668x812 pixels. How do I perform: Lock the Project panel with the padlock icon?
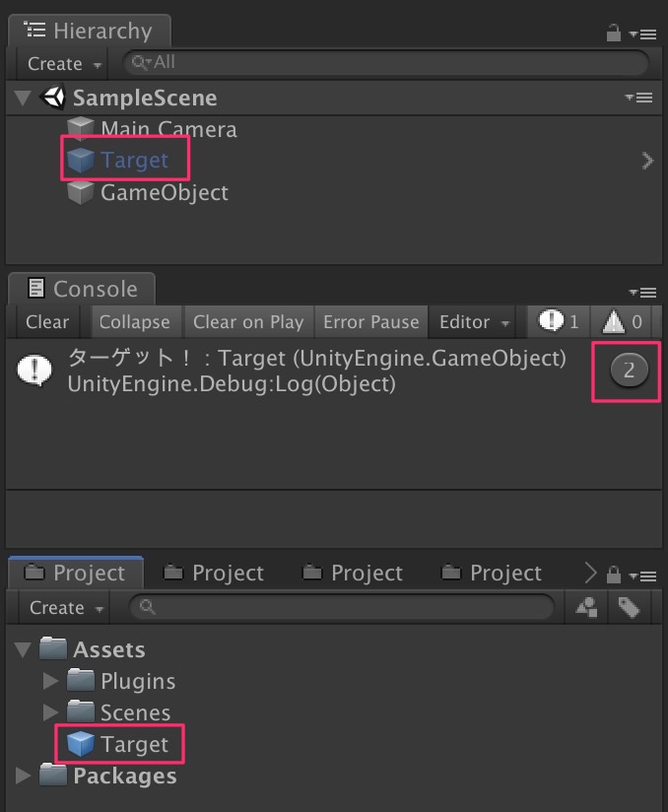(614, 575)
